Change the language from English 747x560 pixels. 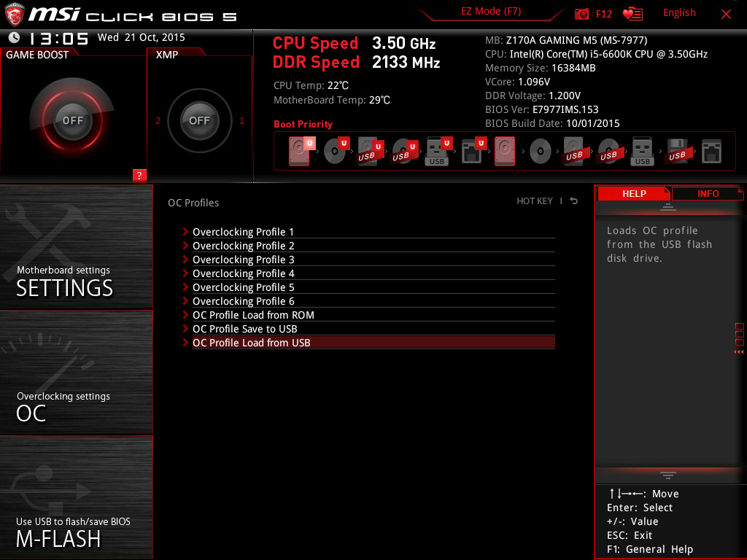click(x=679, y=13)
